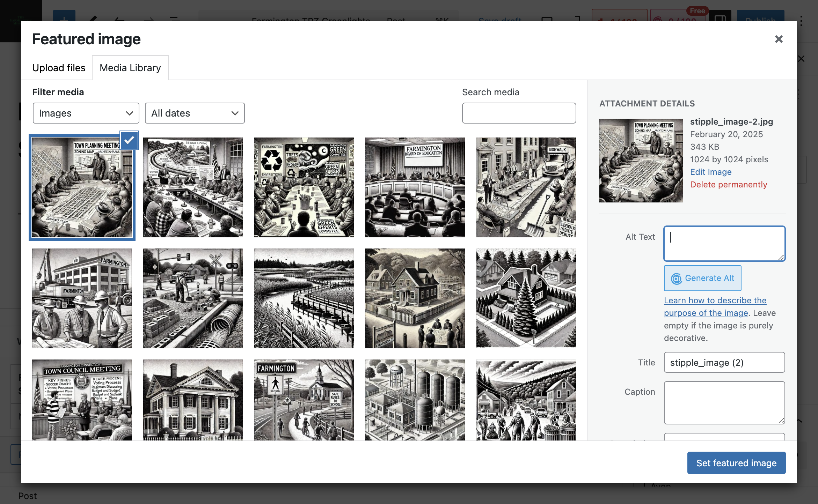Open Learn how to describe the purpose link

[715, 307]
